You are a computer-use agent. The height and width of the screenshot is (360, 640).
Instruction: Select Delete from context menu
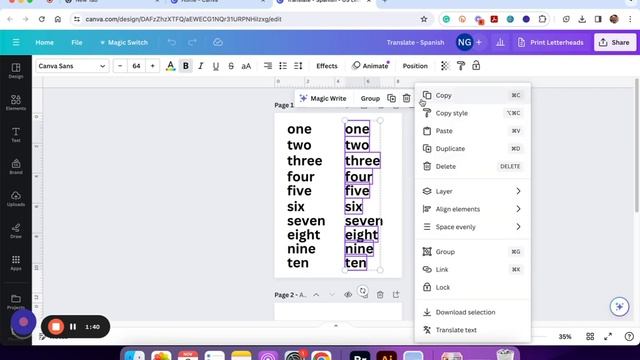(x=473, y=167)
